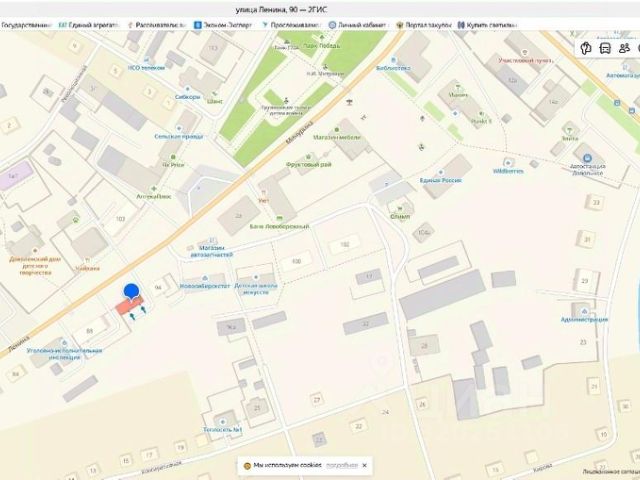Open the Фруктовый рай shop marker
Image resolution: width=640 pixels, height=480 pixels.
(x=309, y=157)
